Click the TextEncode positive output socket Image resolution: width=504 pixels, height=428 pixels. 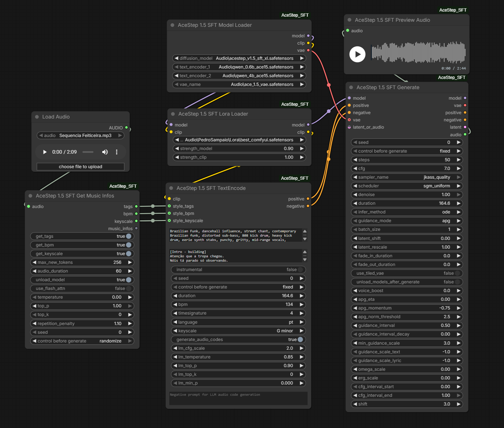308,199
